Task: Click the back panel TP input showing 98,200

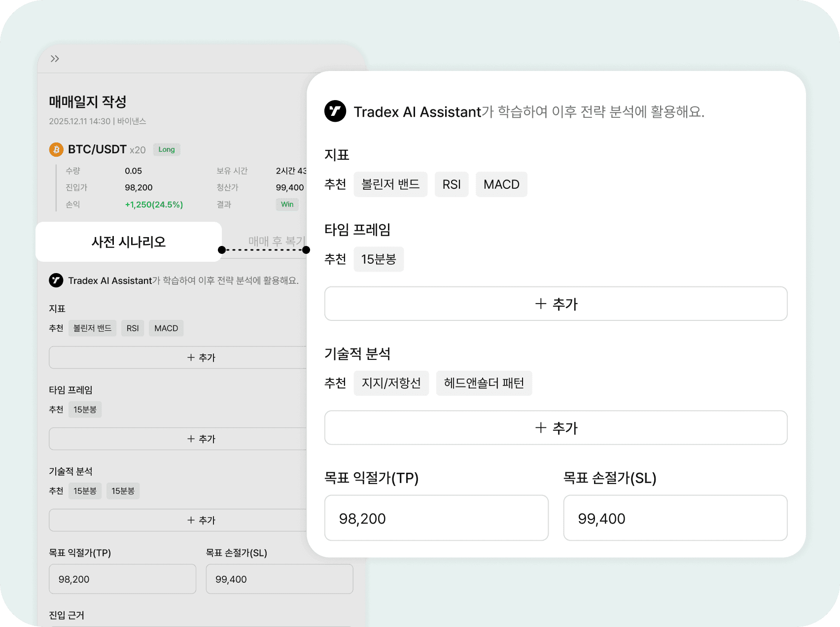Action: (x=122, y=579)
